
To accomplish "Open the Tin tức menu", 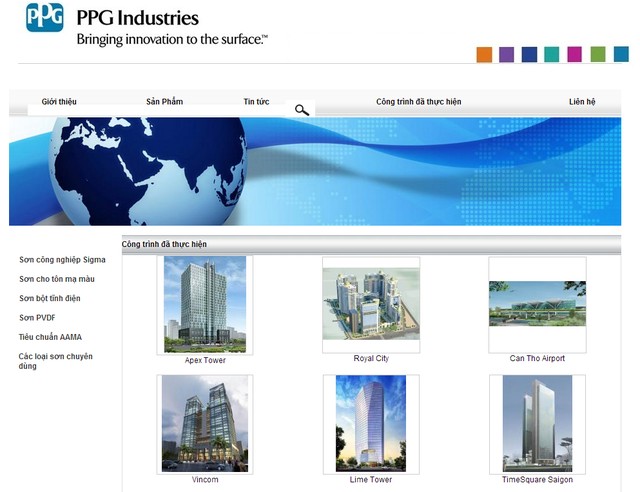I will click(256, 101).
